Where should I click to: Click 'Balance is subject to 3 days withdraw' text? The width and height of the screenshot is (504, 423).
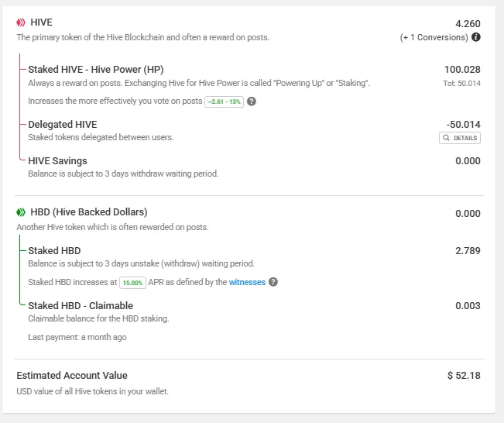click(x=123, y=174)
